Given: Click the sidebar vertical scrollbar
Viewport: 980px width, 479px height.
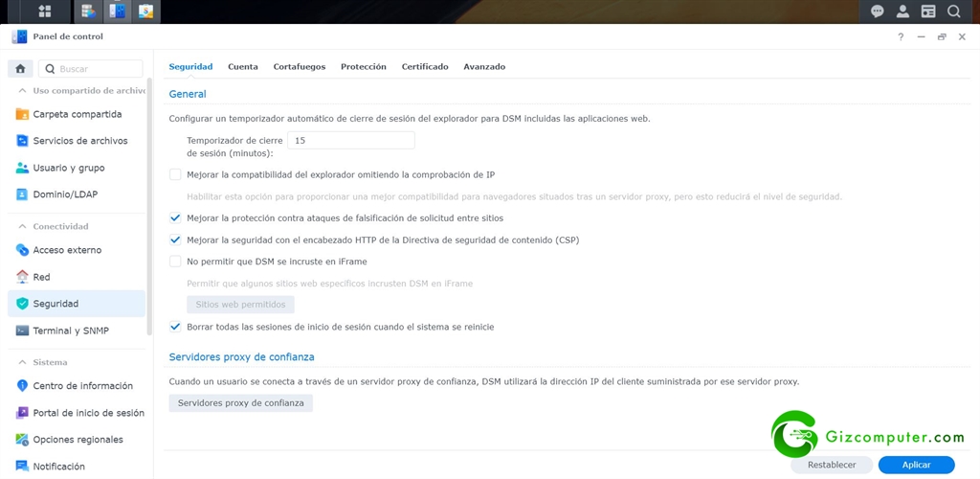Looking at the screenshot, I should click(x=148, y=206).
